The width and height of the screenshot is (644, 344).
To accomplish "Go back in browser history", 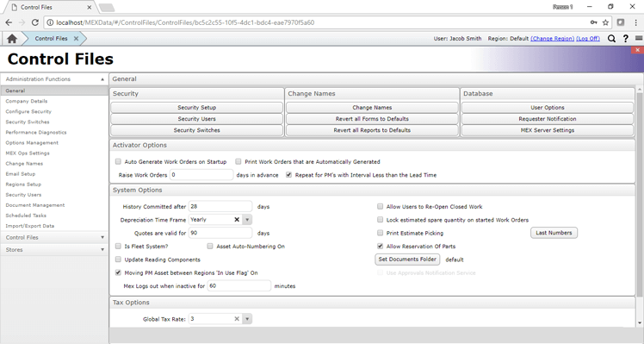I will [x=9, y=22].
